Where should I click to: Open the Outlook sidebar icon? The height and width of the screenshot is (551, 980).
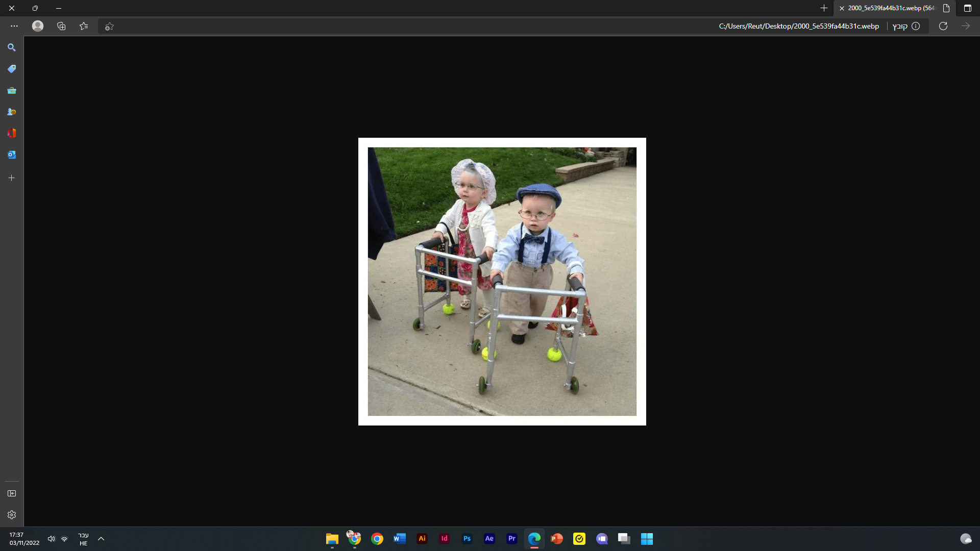12,155
